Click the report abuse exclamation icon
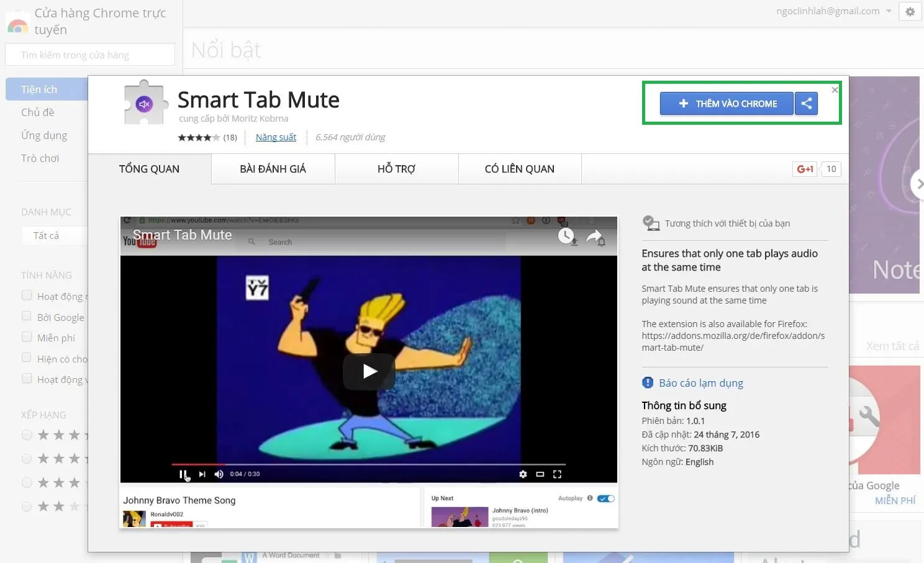The image size is (924, 563). coord(648,382)
